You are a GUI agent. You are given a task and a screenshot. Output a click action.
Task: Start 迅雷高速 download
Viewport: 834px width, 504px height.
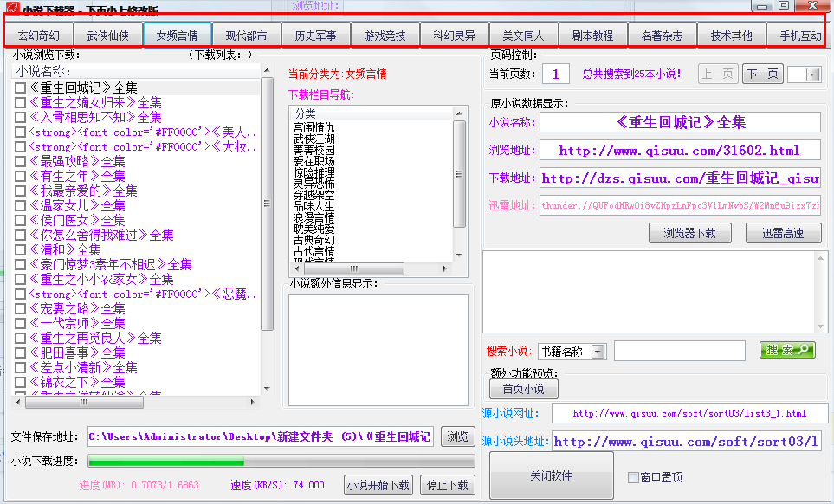tap(784, 233)
